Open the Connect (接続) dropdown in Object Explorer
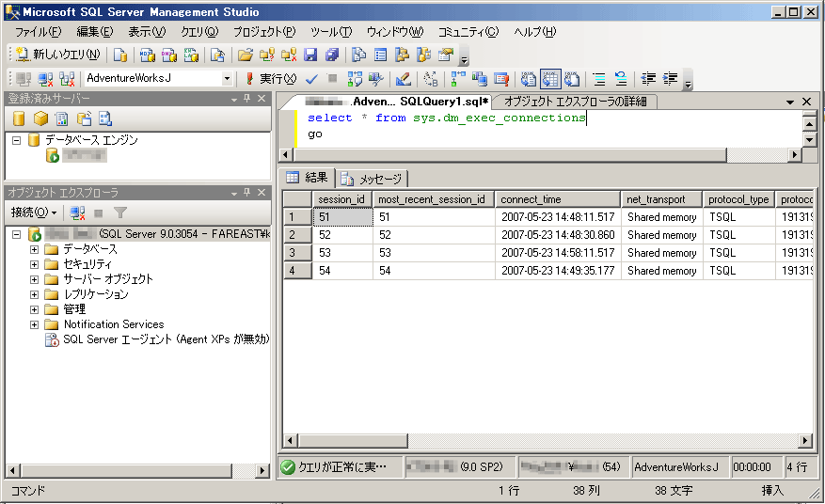This screenshot has width=825, height=504. click(34, 213)
